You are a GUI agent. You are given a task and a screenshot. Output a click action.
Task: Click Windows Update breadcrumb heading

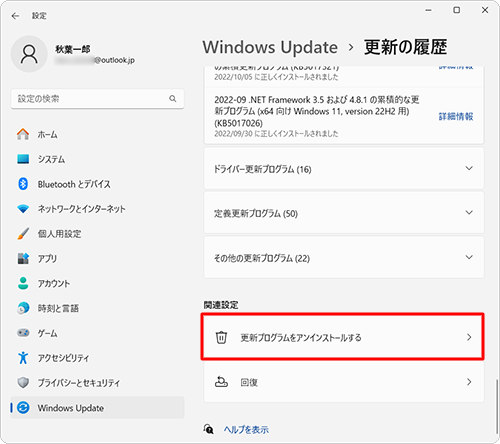click(x=270, y=47)
